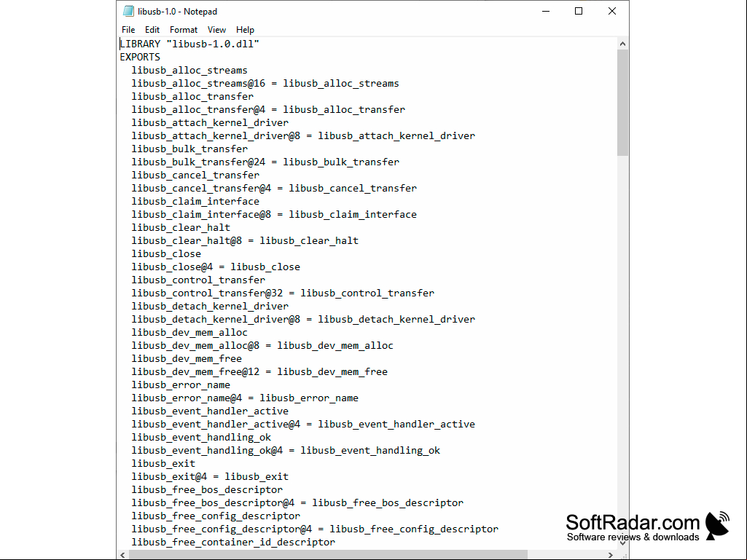Click the line starting "libusb_alloc_transfer@4"
747x560 pixels.
pos(268,109)
